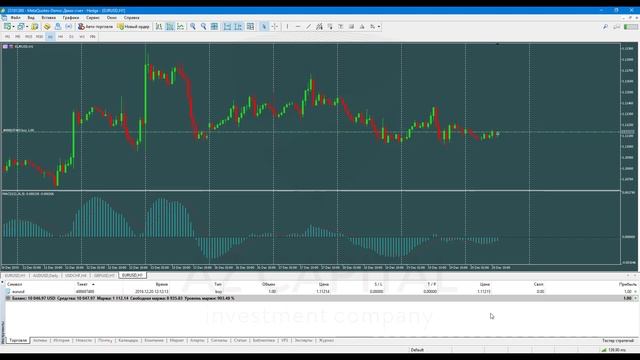This screenshot has height=360, width=640.
Task: Select the text drawing tool
Action: point(340,27)
